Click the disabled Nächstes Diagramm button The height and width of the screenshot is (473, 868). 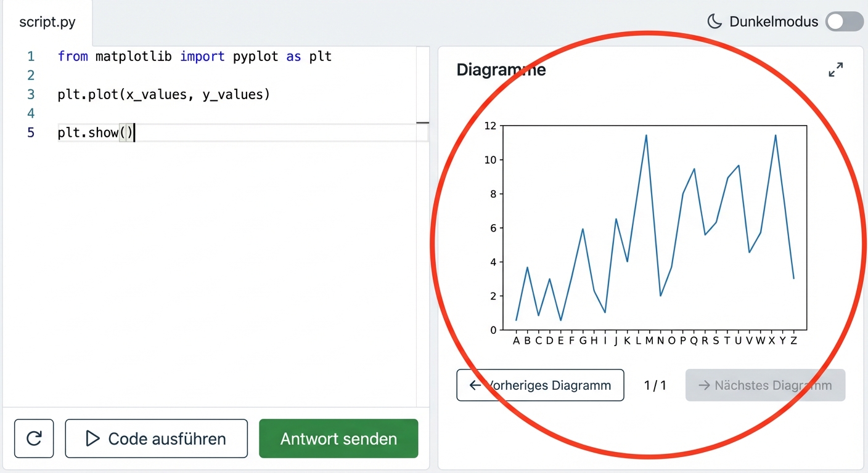pyautogui.click(x=764, y=385)
